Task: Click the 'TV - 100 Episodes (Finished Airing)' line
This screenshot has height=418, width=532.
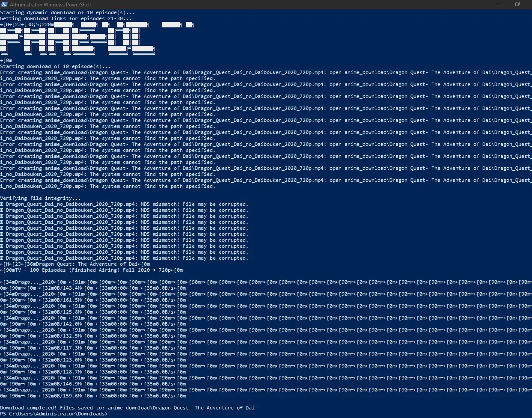Action: 92,270
